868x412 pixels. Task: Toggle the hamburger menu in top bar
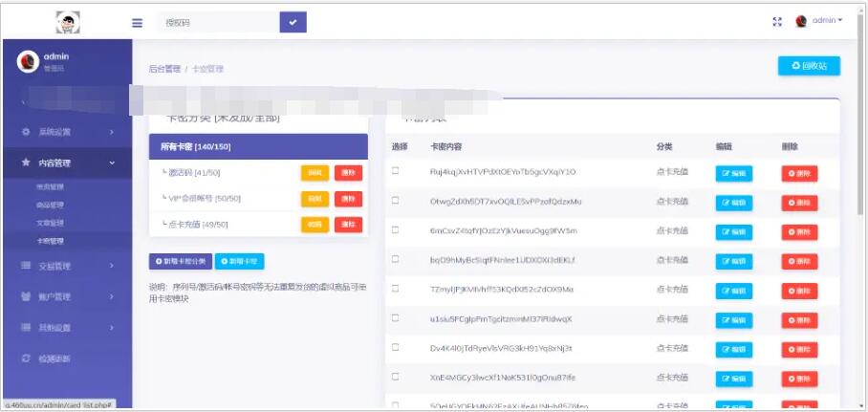tap(137, 23)
